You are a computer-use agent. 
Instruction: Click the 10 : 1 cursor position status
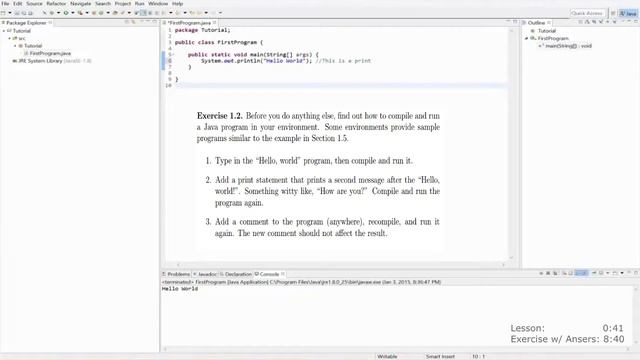pos(478,357)
